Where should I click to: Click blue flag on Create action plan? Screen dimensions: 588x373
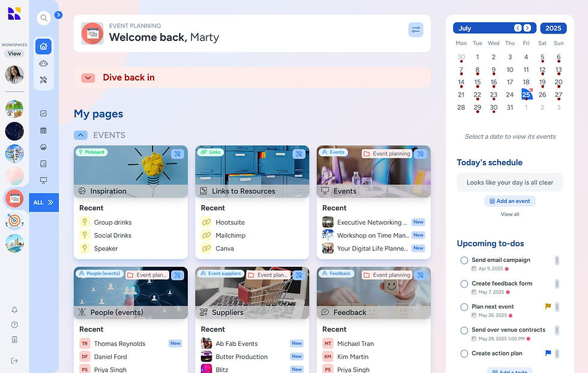pyautogui.click(x=548, y=353)
